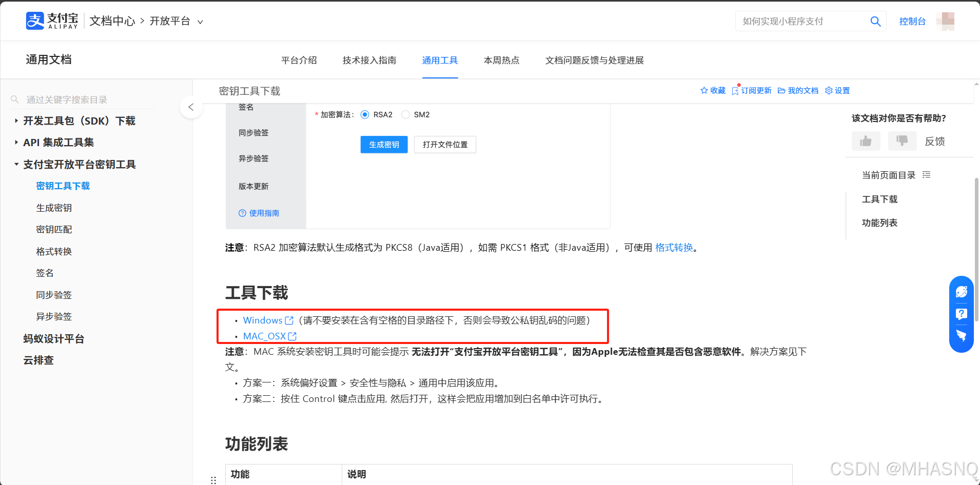Click the search magnifier icon in header
Image resolution: width=980 pixels, height=485 pixels.
[875, 22]
